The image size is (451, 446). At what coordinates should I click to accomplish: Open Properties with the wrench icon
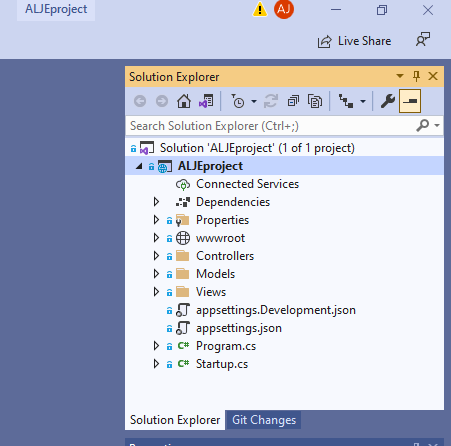point(388,101)
